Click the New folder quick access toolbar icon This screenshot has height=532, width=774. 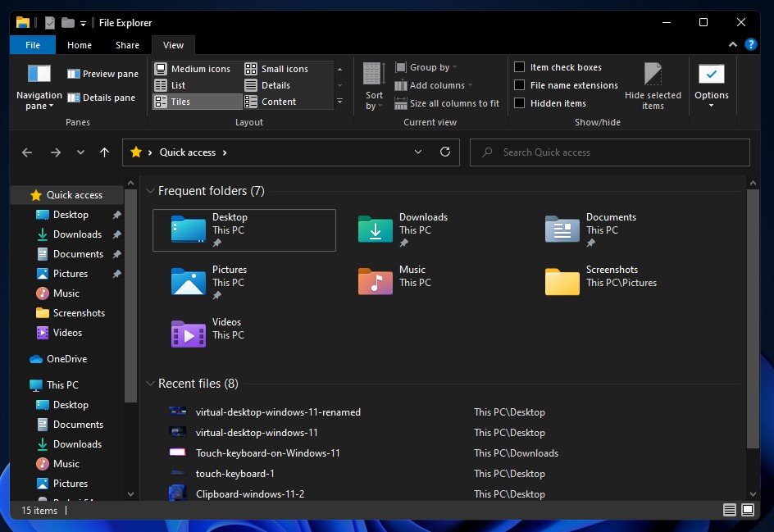(67, 23)
